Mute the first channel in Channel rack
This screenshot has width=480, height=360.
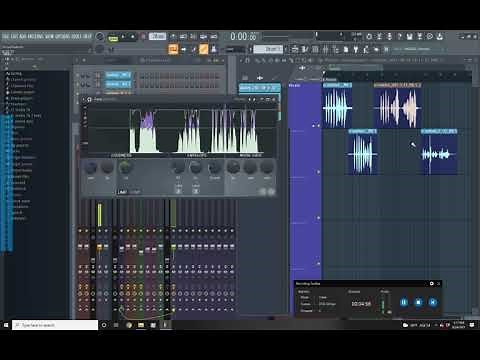(x=77, y=75)
